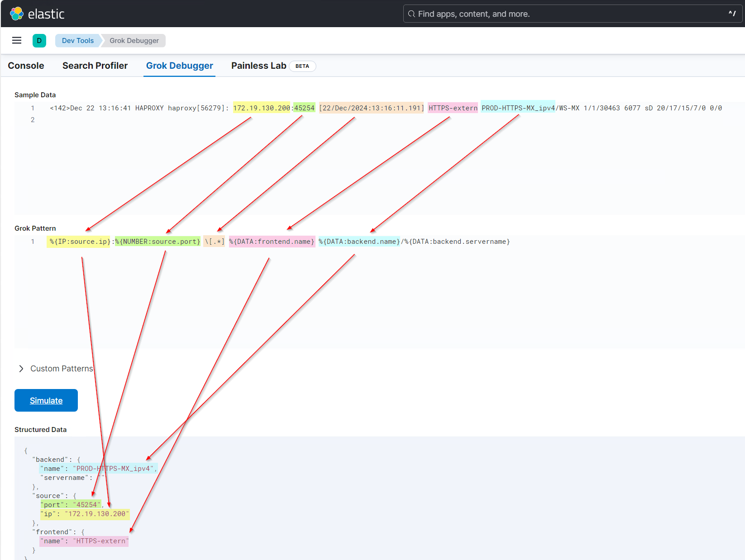Expand the Custom Patterns section
745x560 pixels.
point(62,368)
